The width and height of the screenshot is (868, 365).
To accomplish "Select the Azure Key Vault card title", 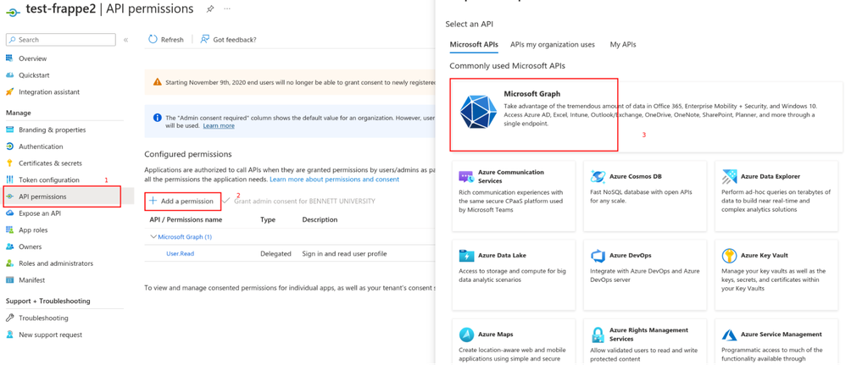I will (x=764, y=256).
